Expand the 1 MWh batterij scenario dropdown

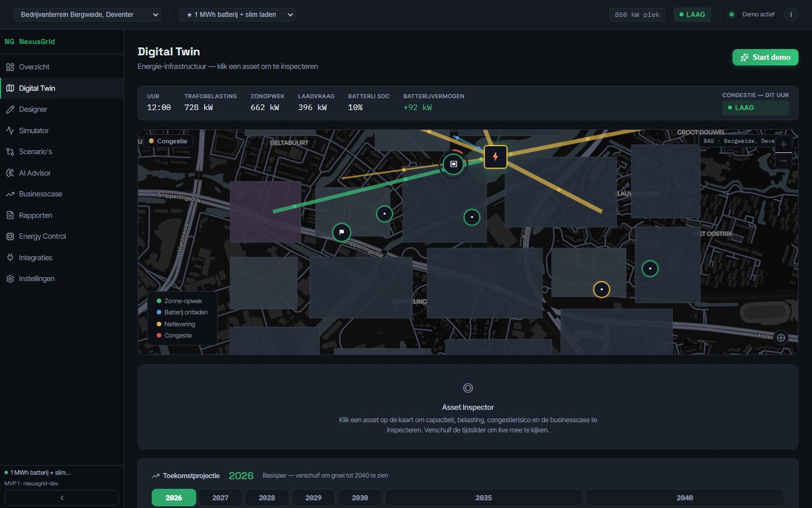pos(237,15)
